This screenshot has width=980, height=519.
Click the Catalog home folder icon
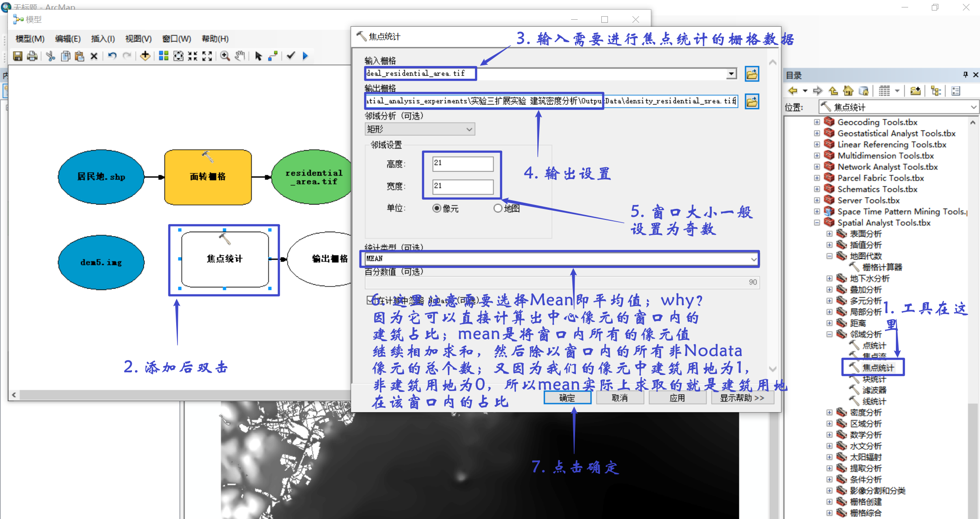pyautogui.click(x=848, y=91)
